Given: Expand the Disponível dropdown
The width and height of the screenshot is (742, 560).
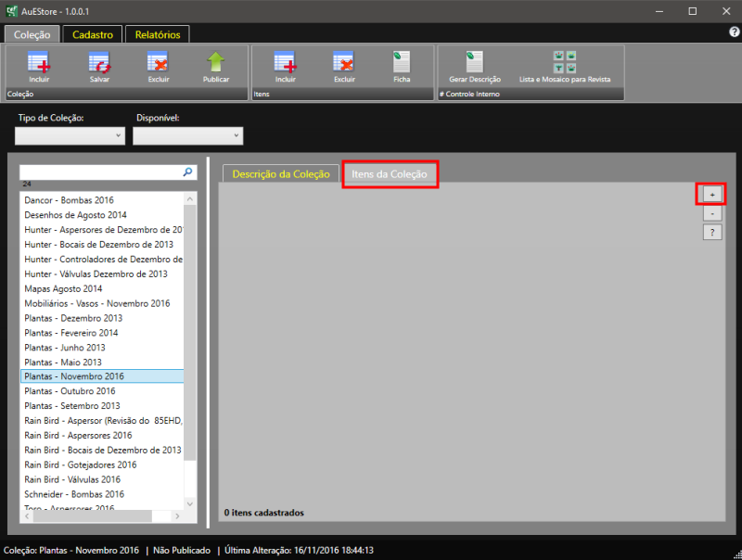Looking at the screenshot, I should click(x=188, y=136).
